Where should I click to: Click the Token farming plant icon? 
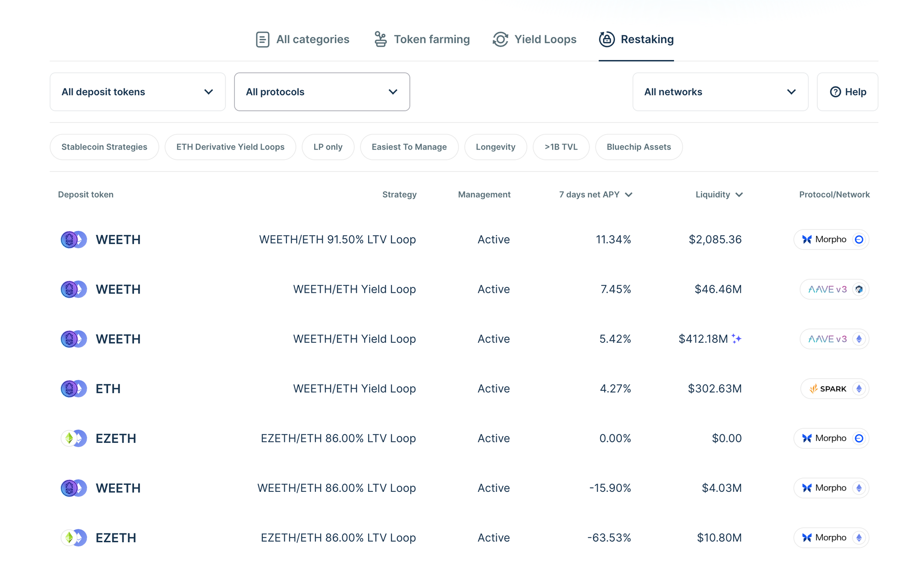pyautogui.click(x=380, y=39)
